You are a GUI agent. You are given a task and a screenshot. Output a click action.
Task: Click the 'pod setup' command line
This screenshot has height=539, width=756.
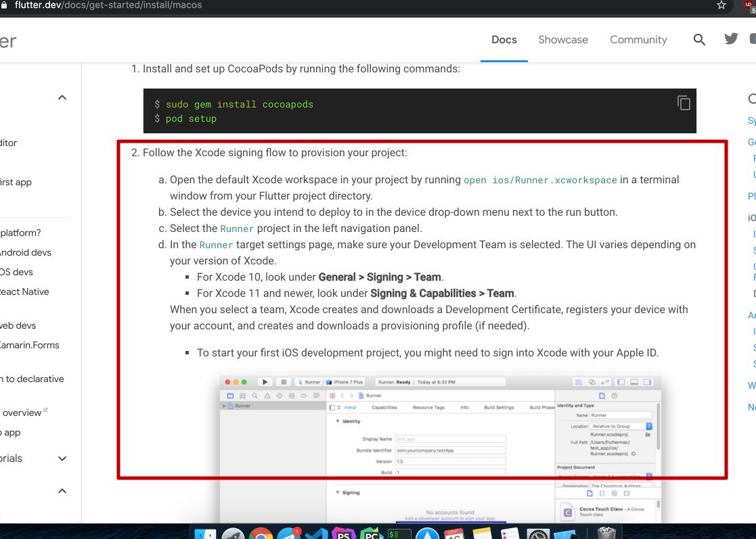pos(191,118)
